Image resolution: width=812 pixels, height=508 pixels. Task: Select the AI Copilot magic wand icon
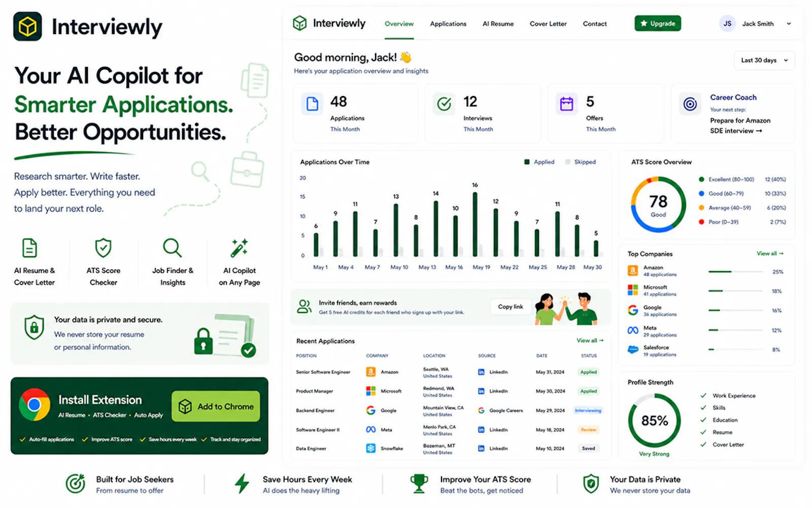tap(239, 247)
